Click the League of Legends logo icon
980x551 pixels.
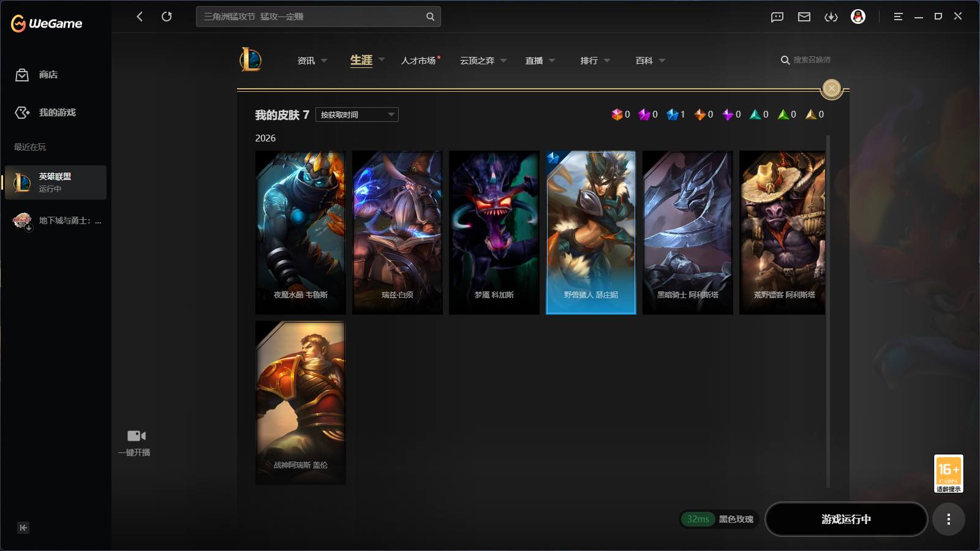coord(251,60)
